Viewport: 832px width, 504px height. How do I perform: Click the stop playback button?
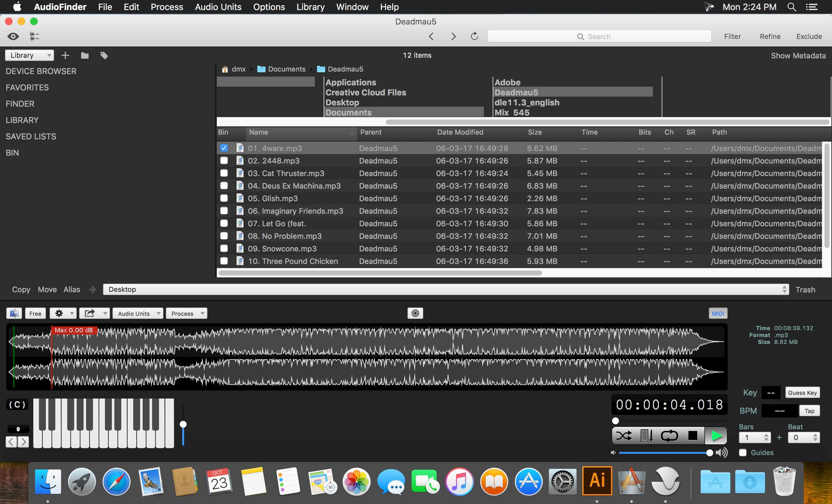692,436
